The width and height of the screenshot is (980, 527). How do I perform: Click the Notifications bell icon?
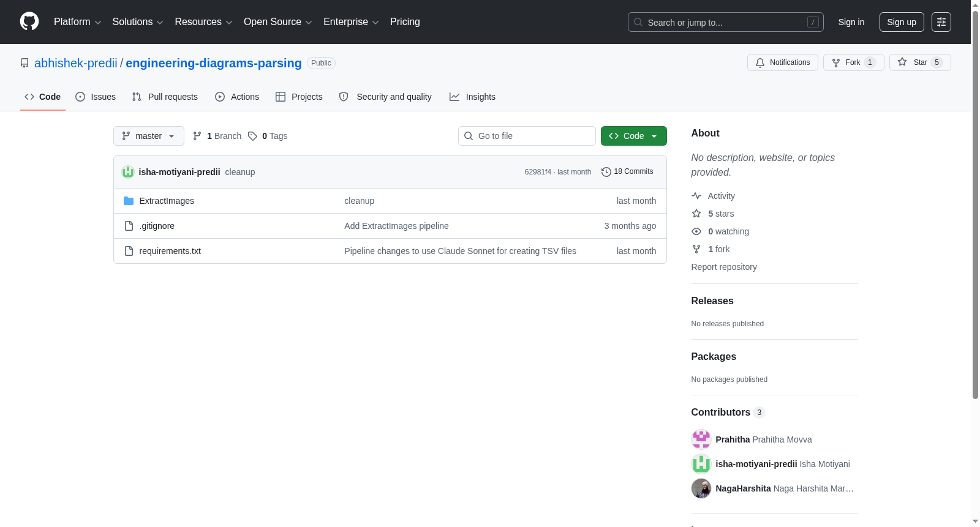click(x=760, y=62)
